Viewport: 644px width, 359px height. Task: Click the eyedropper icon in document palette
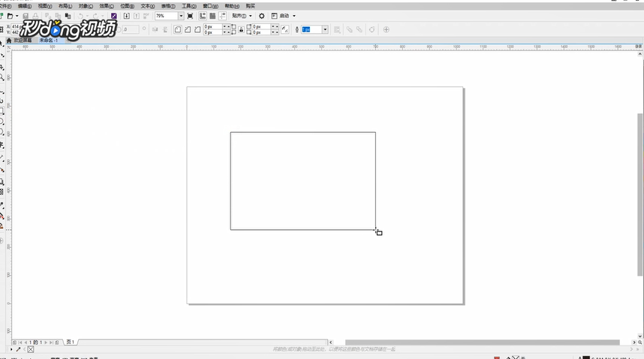pyautogui.click(x=18, y=349)
